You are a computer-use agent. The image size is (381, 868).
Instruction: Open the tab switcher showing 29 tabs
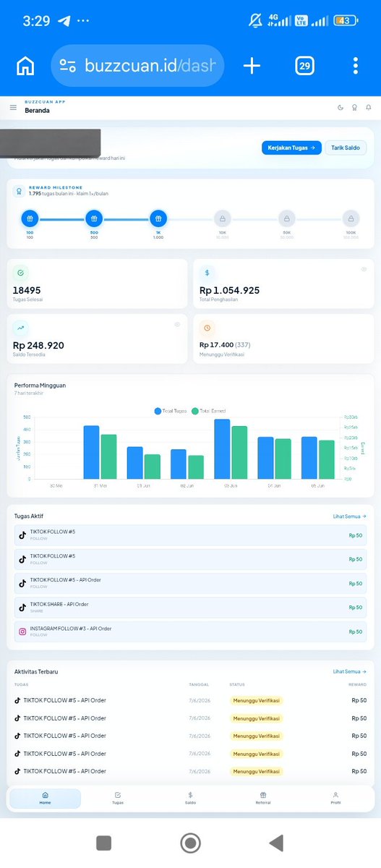(x=304, y=66)
